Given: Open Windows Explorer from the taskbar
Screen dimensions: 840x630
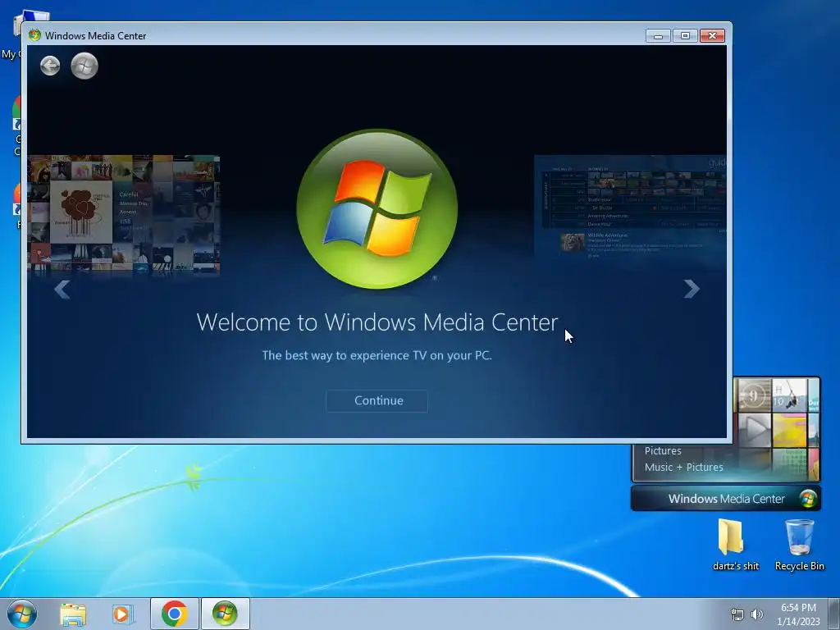Looking at the screenshot, I should [x=73, y=614].
